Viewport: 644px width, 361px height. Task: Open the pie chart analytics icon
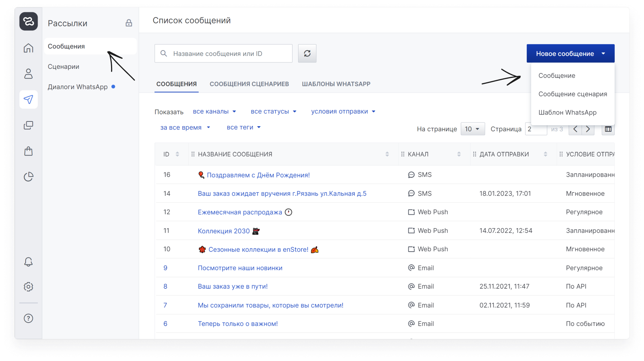[28, 177]
